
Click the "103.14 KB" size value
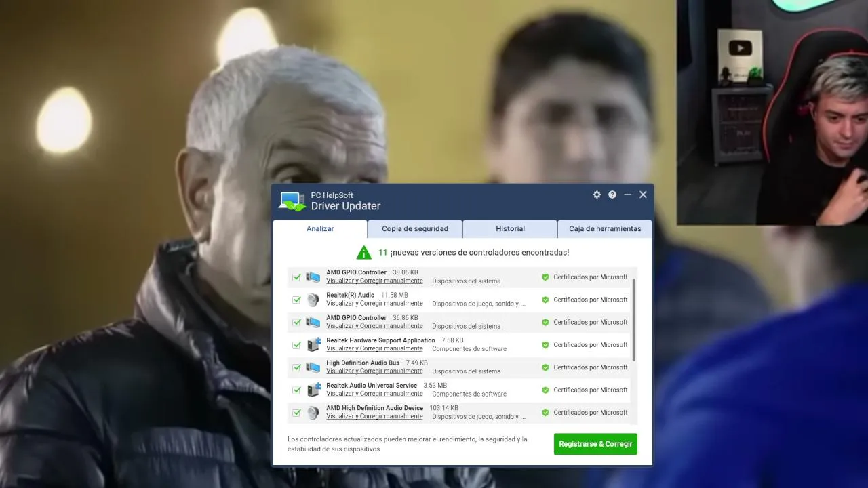click(x=443, y=408)
